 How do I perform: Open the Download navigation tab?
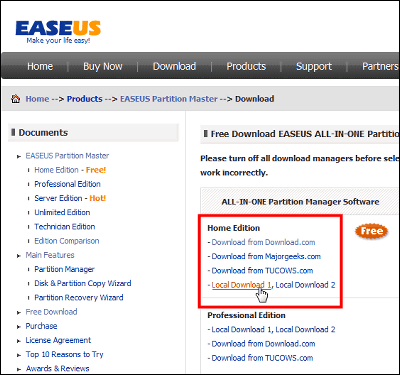(174, 66)
